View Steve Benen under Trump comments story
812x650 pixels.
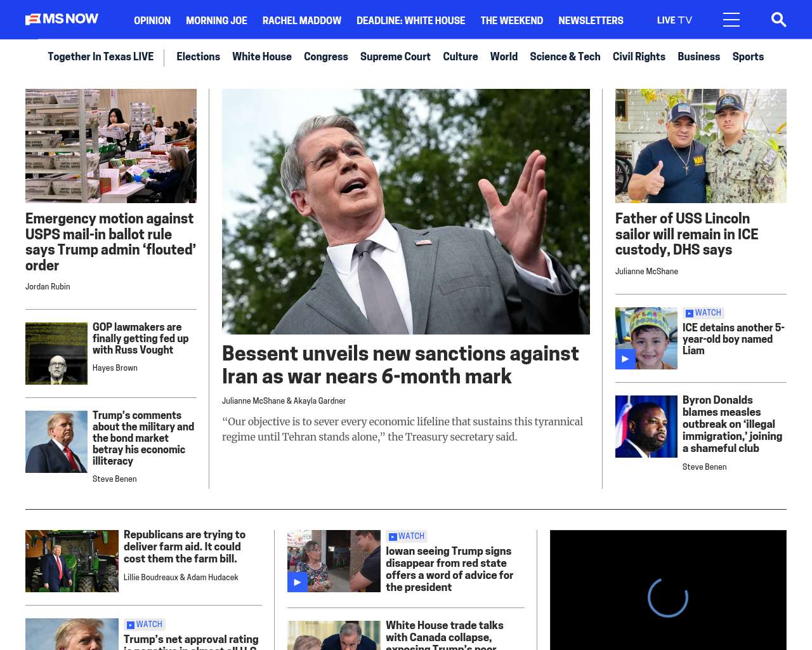point(115,479)
